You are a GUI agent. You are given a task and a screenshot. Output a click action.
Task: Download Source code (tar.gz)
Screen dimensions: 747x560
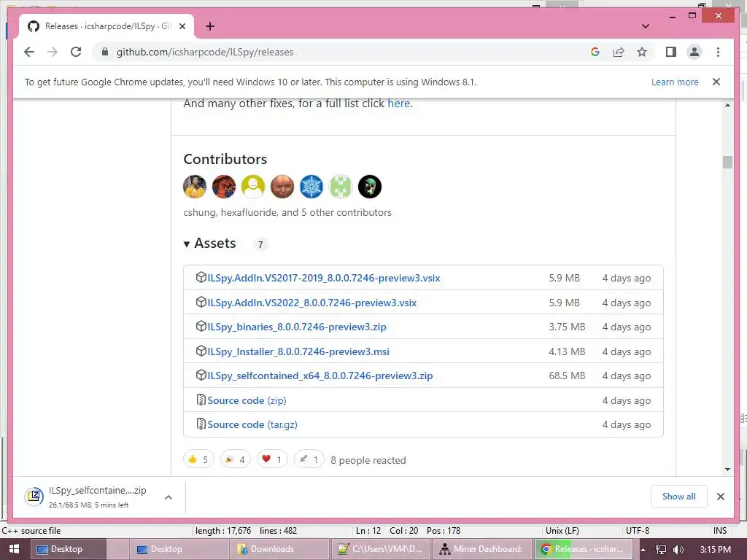(252, 425)
